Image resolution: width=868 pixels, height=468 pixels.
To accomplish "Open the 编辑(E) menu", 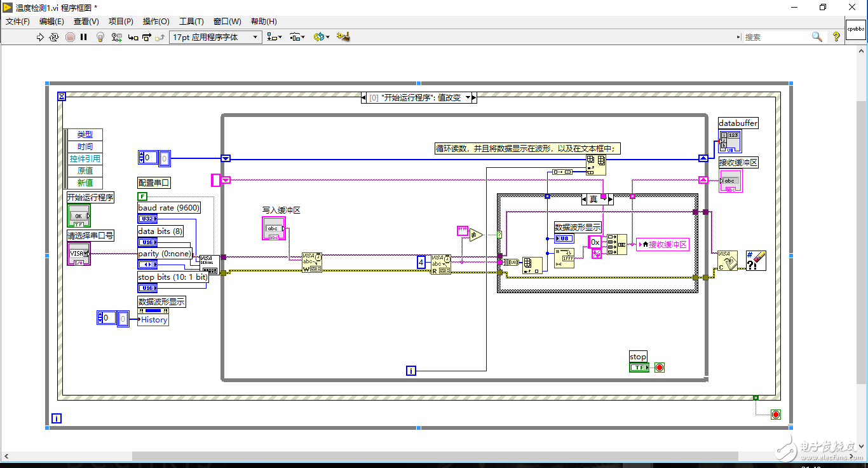I will click(51, 22).
